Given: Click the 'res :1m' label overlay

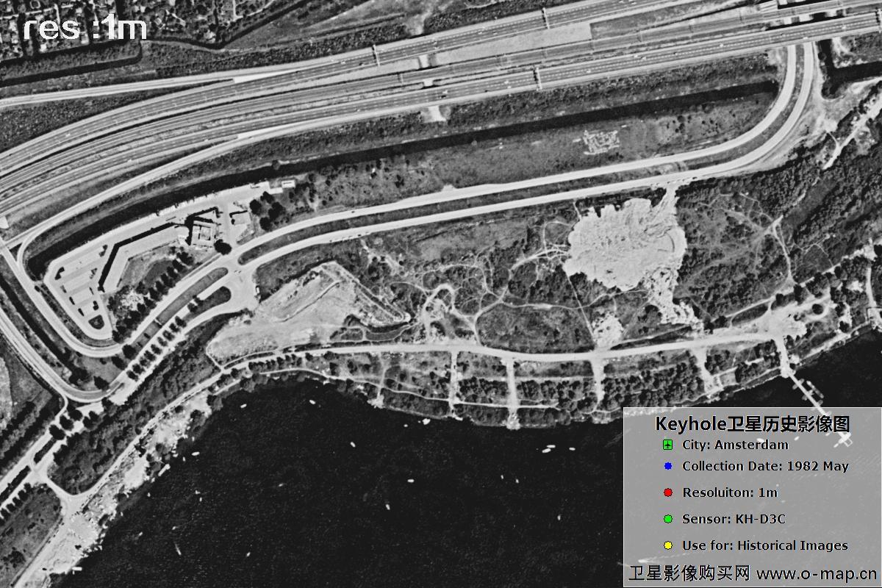Looking at the screenshot, I should [85, 28].
